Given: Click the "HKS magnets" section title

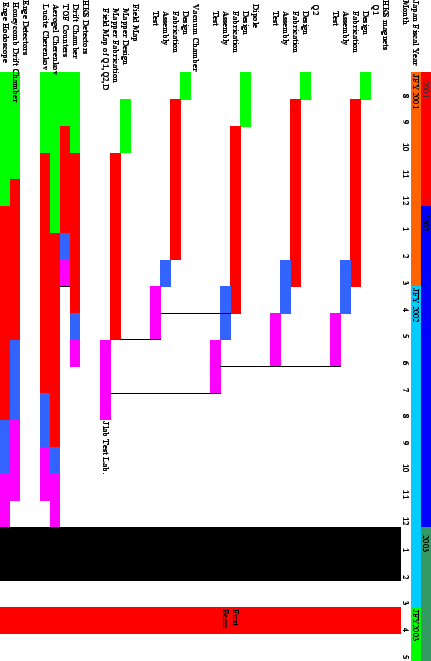Looking at the screenshot, I should (x=385, y=24).
